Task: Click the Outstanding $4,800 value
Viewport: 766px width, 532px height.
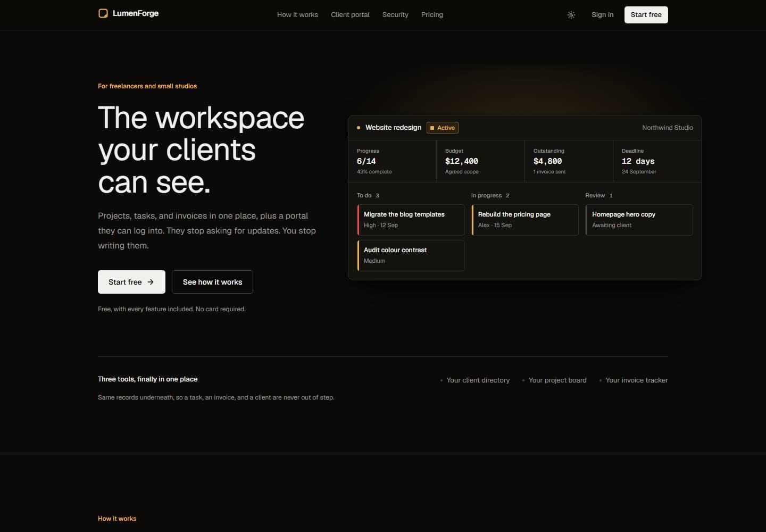Action: pos(547,161)
